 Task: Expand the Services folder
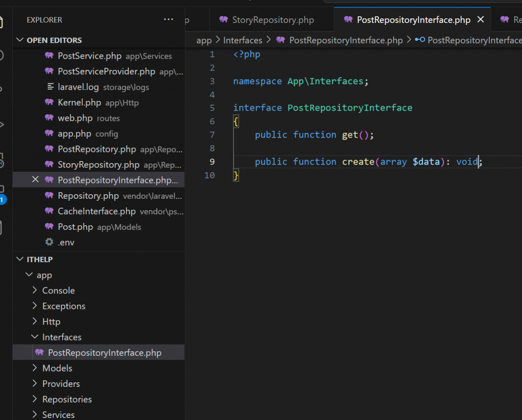click(x=35, y=415)
